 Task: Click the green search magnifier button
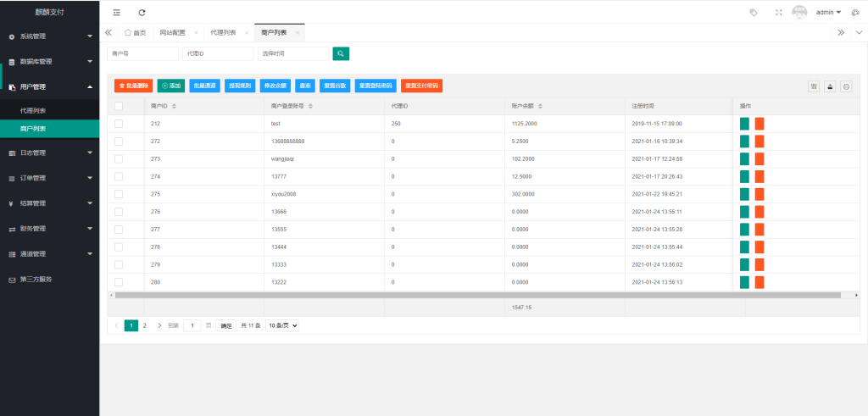coord(341,53)
